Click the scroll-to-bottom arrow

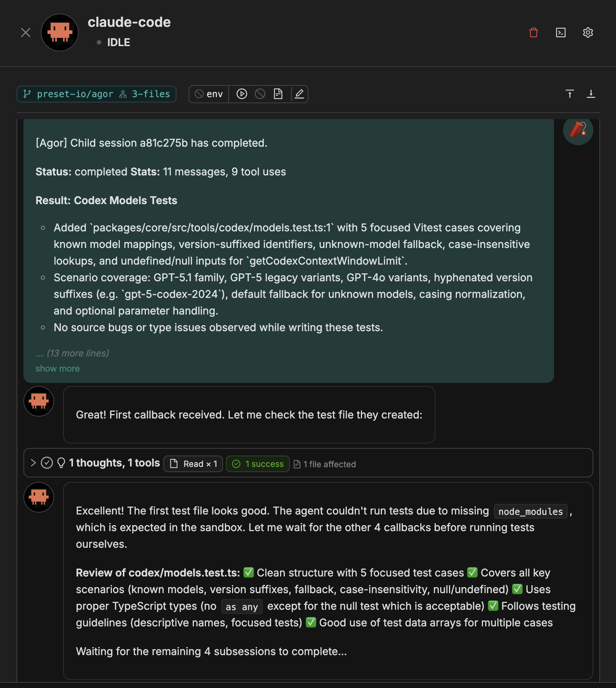point(591,94)
